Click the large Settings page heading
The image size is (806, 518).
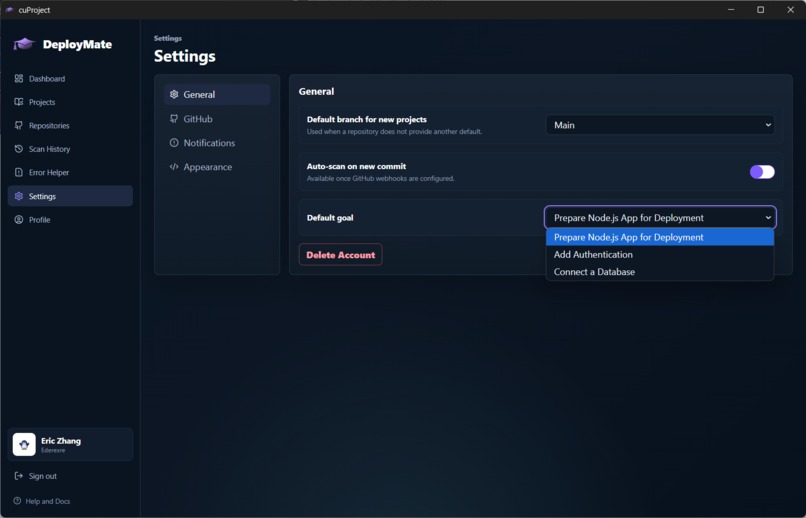point(185,56)
